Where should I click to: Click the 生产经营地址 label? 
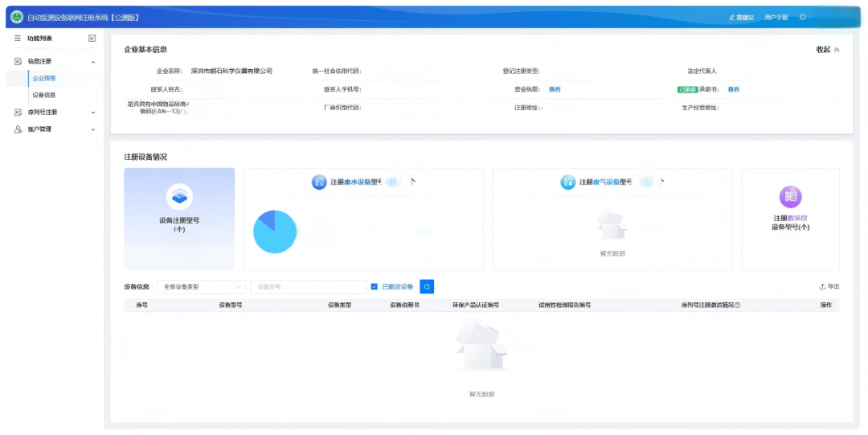(x=700, y=108)
